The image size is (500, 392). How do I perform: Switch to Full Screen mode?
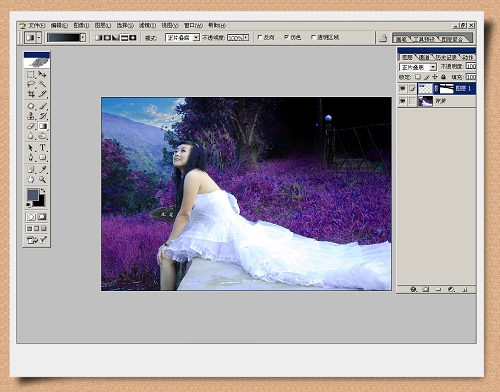(x=43, y=228)
